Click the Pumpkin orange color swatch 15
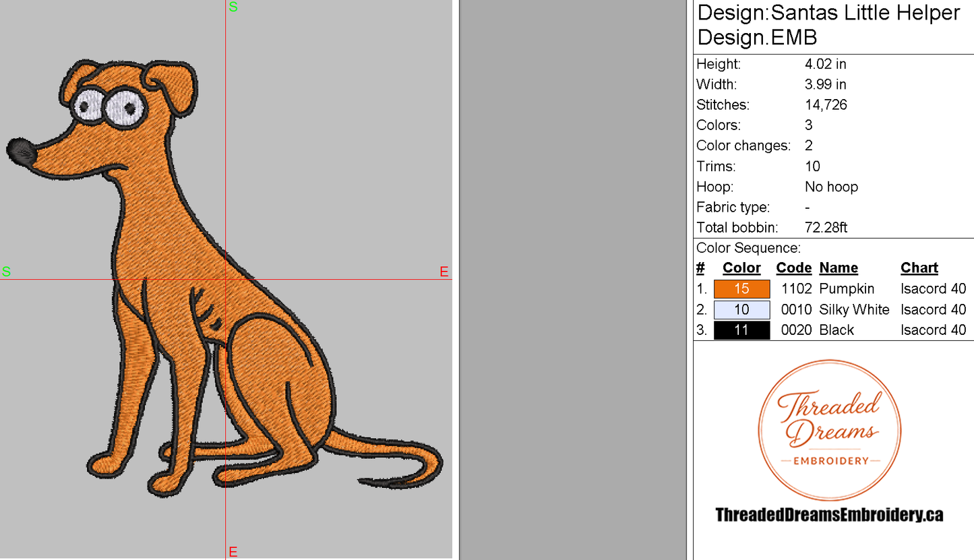 coord(741,289)
